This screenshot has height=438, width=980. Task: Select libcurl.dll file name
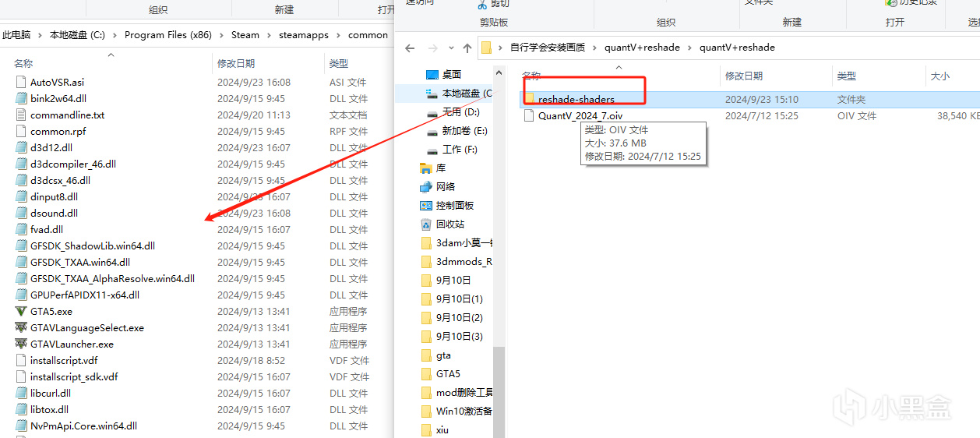point(51,394)
